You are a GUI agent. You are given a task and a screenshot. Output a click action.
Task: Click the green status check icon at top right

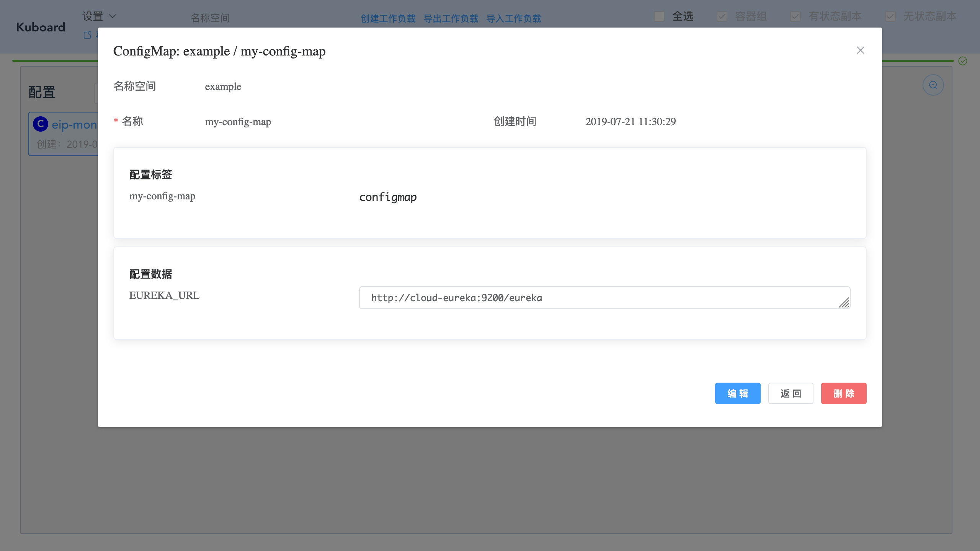pos(963,61)
